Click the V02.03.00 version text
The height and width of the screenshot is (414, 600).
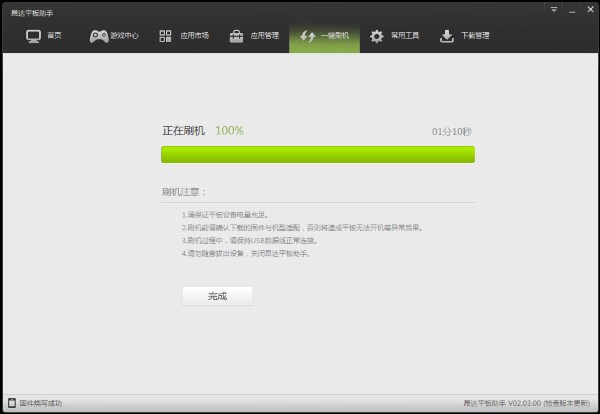(524, 403)
